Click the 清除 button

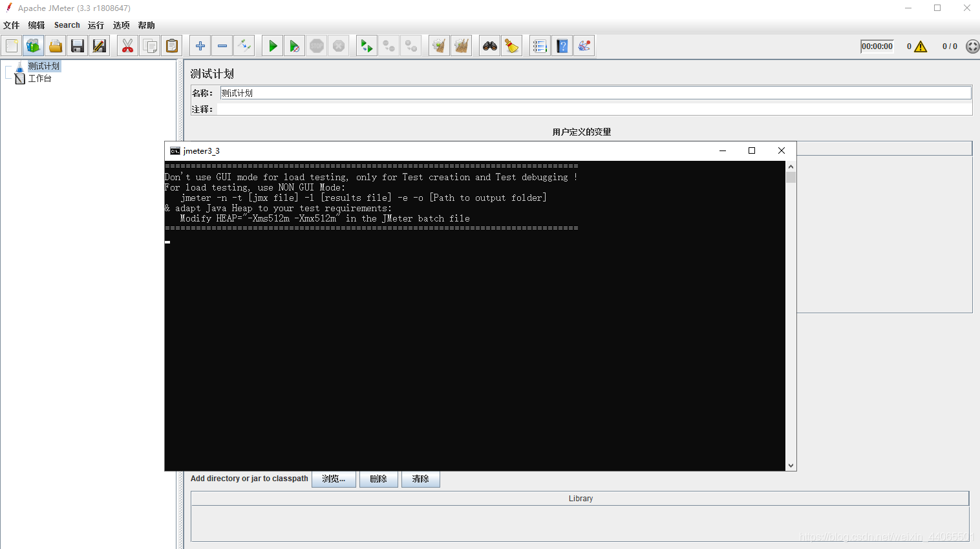tap(420, 479)
